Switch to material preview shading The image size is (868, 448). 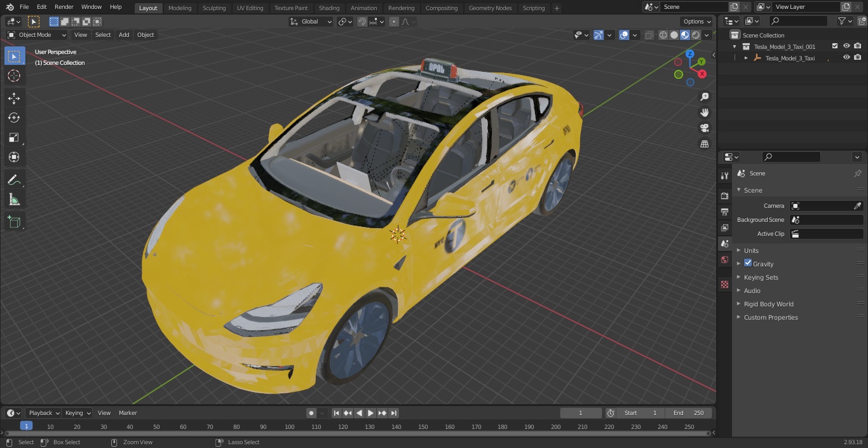point(685,35)
